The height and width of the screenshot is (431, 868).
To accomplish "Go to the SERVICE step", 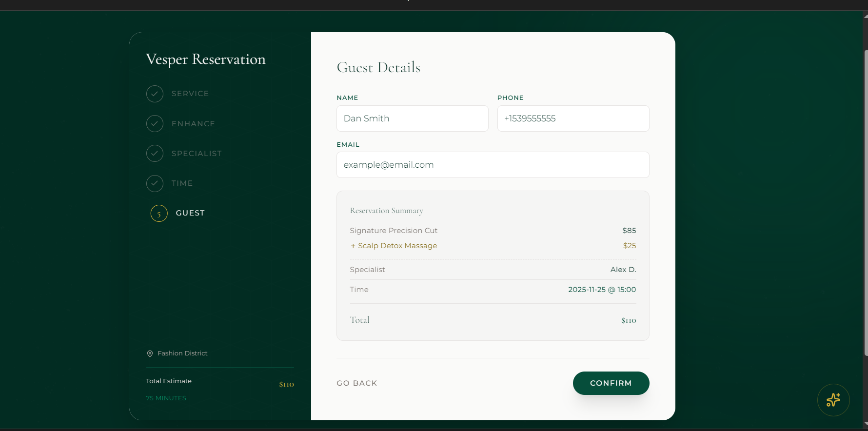I will (190, 94).
